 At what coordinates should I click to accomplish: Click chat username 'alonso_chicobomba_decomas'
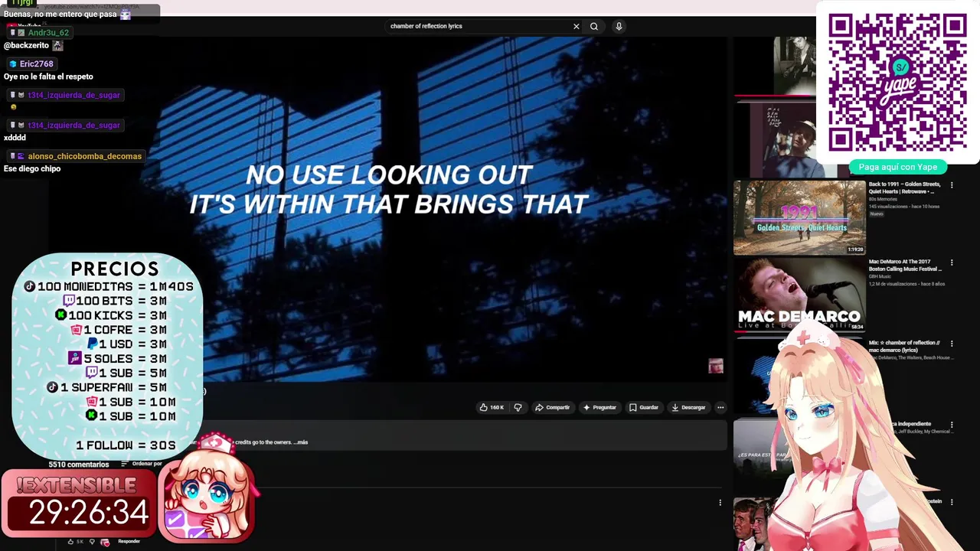coord(84,156)
